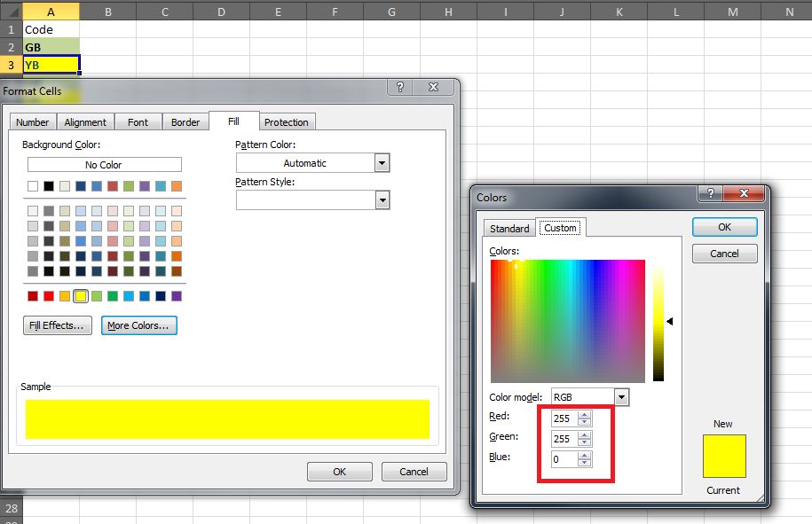Select the Fill tab

(233, 121)
